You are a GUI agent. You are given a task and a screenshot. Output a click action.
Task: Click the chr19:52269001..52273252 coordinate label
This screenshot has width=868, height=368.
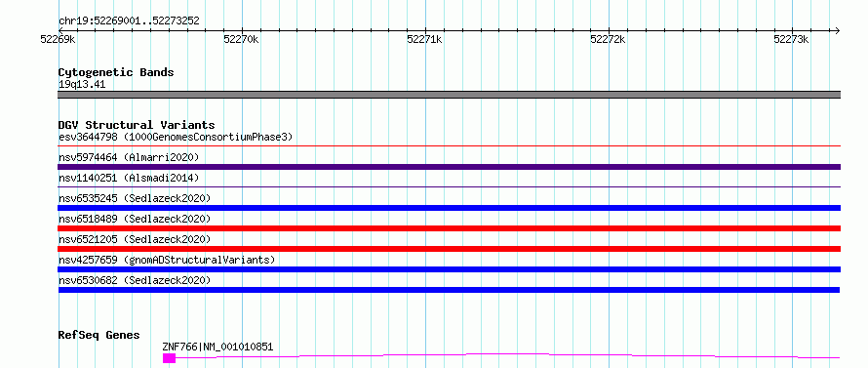click(x=129, y=21)
